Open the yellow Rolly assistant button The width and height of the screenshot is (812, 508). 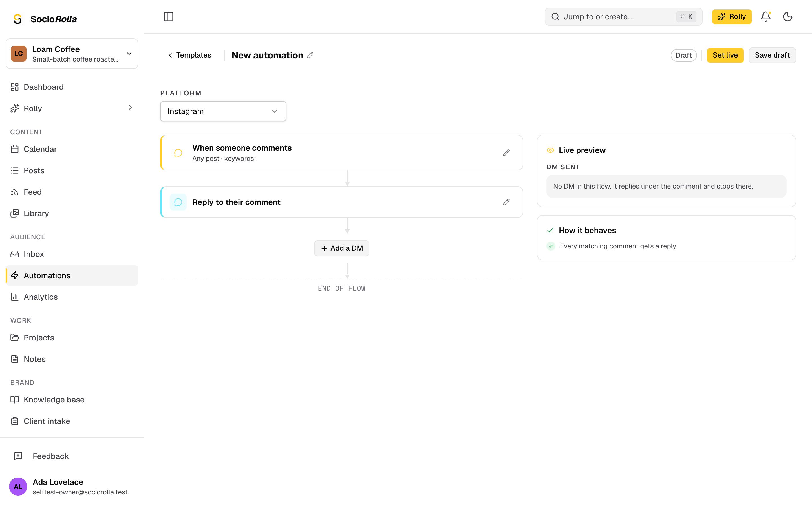click(x=731, y=17)
